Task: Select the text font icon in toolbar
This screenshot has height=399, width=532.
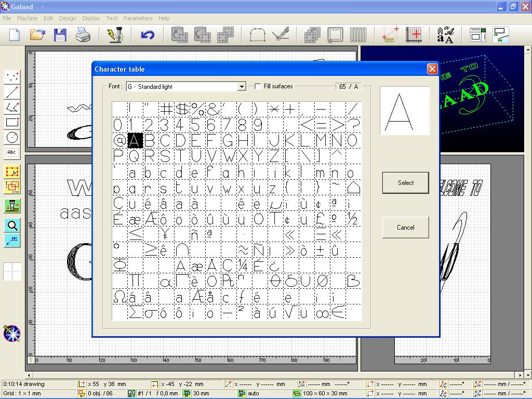Action: coord(445,35)
